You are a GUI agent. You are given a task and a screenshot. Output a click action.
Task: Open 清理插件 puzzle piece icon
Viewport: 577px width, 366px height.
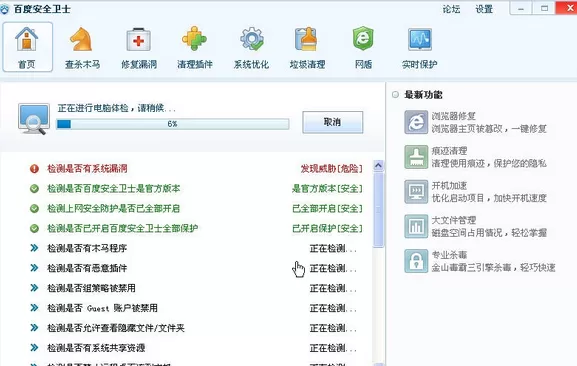click(194, 39)
